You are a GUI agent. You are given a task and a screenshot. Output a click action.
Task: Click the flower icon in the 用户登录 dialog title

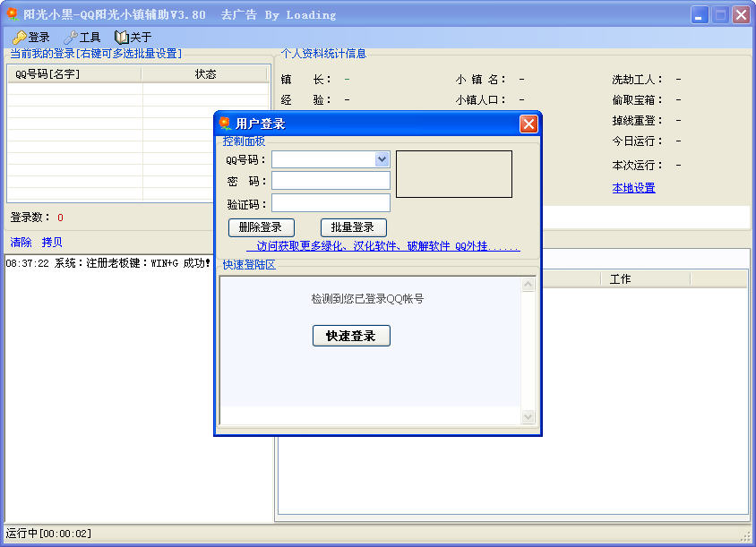pos(225,124)
